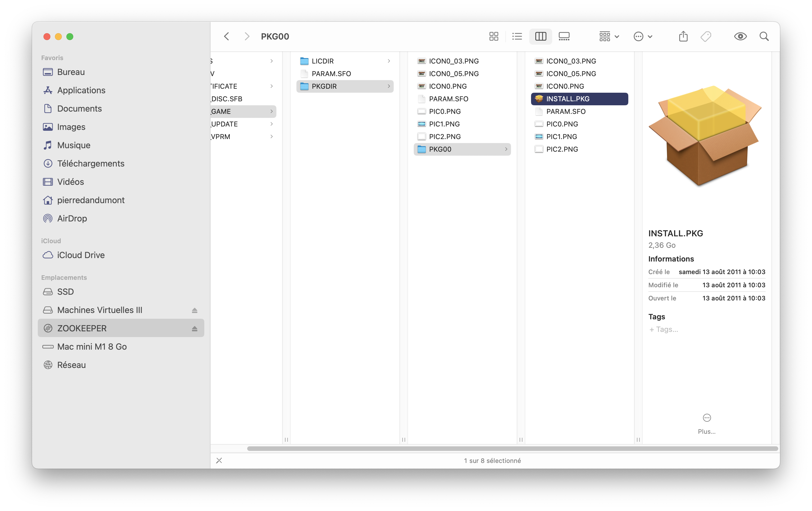Click the UPDATE folder row
Image resolution: width=812 pixels, height=511 pixels.
[243, 124]
